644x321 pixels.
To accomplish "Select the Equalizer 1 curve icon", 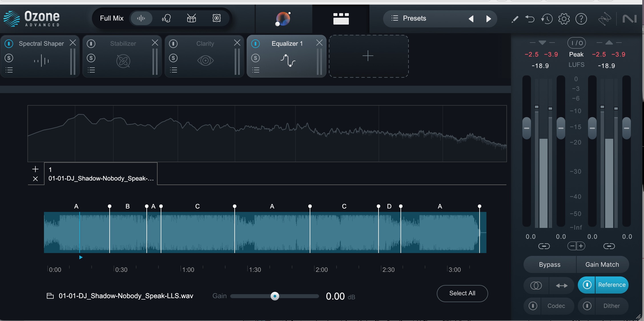I will pos(288,60).
